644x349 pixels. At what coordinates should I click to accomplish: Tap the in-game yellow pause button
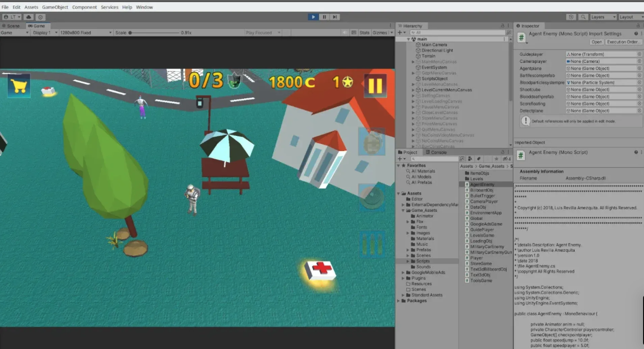[375, 86]
